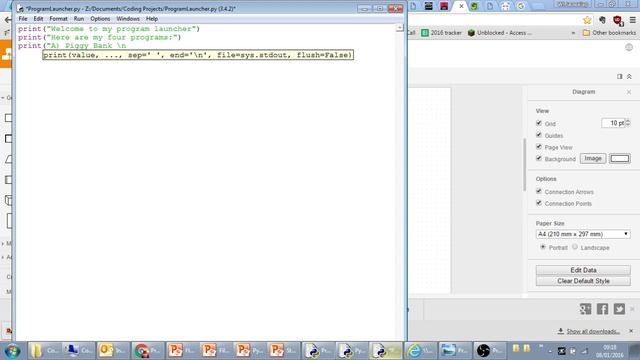
Task: Open the Unblocked - Access bookmark
Action: (500, 33)
